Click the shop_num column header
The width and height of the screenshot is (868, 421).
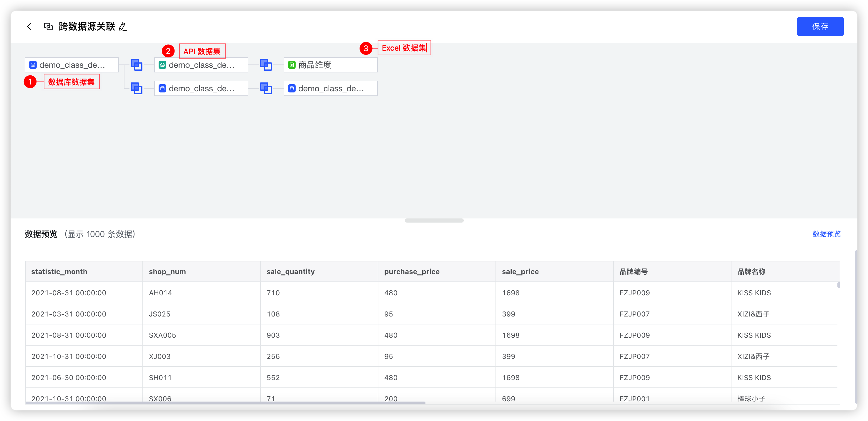tap(167, 271)
